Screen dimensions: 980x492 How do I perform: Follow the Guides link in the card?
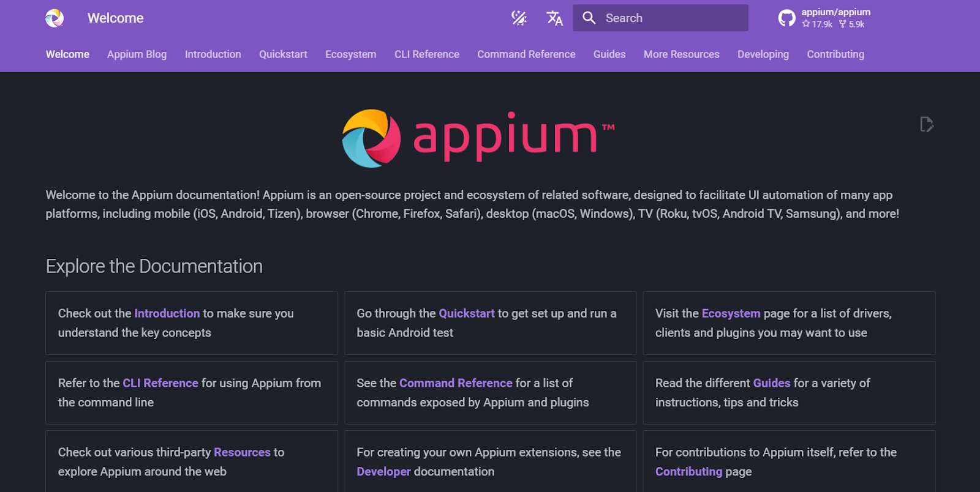pos(772,383)
